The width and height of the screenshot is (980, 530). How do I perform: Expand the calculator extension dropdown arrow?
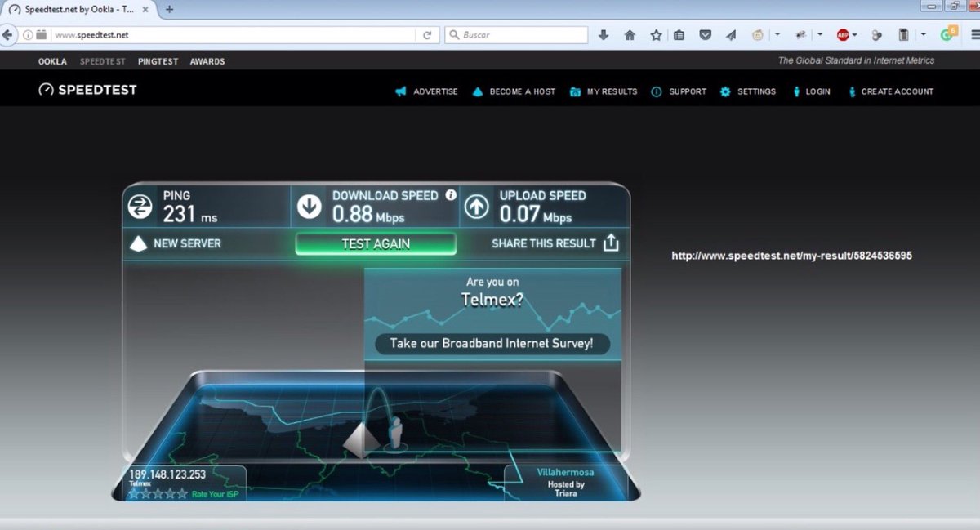point(923,35)
